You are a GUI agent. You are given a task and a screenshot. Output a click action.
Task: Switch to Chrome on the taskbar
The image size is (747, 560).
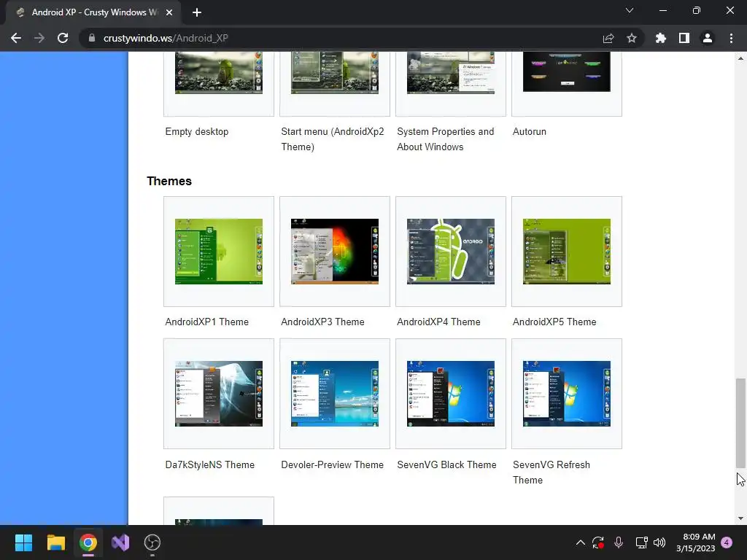88,542
